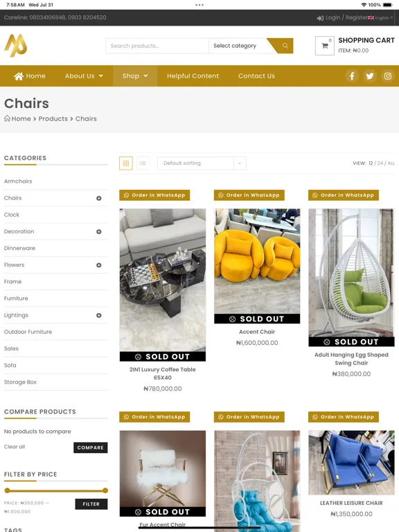Expand the Shop menu

135,76
